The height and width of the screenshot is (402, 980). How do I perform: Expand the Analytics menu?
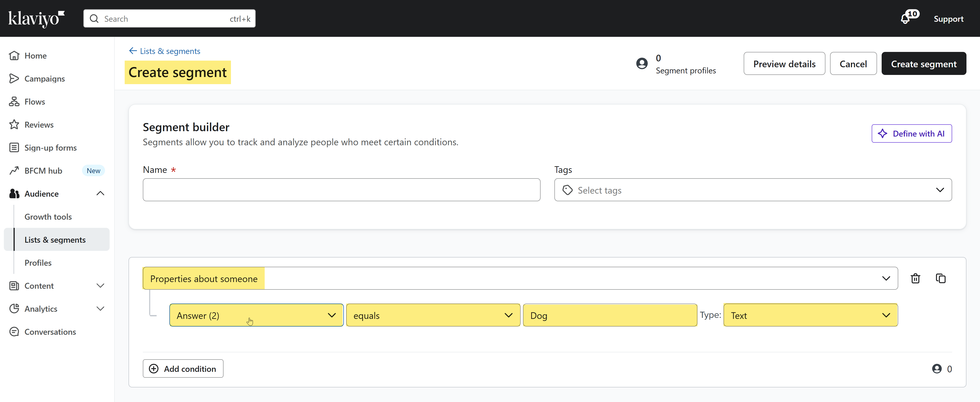[x=100, y=309]
